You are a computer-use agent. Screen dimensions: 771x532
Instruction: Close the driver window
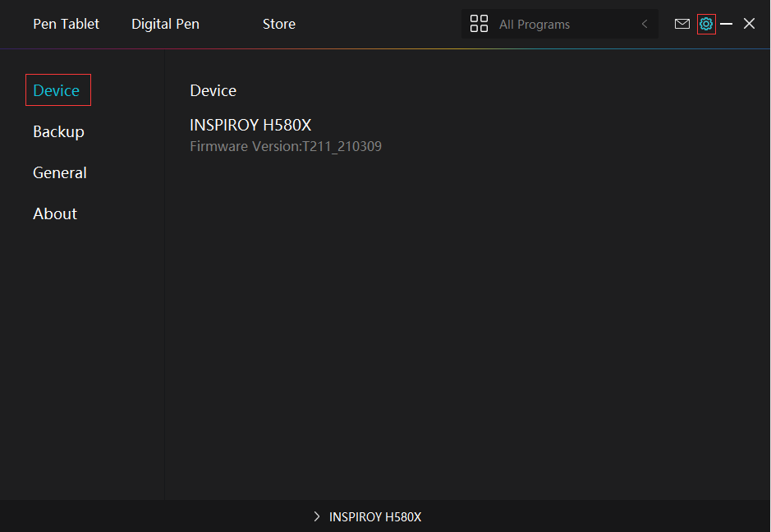coord(749,24)
